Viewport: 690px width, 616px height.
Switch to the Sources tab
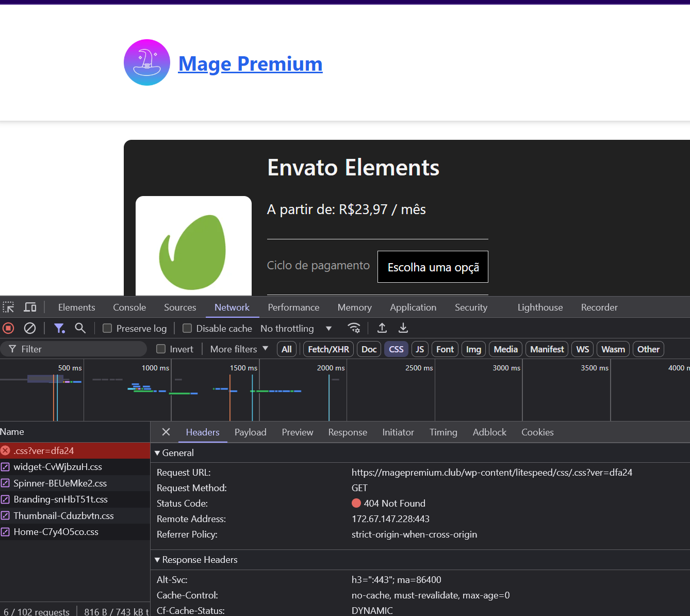(180, 307)
